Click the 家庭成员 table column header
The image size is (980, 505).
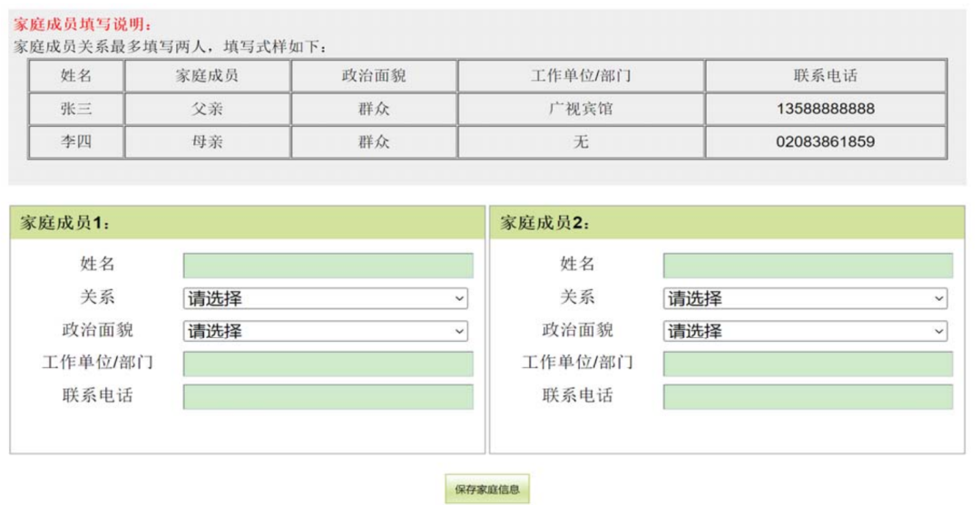point(208,75)
